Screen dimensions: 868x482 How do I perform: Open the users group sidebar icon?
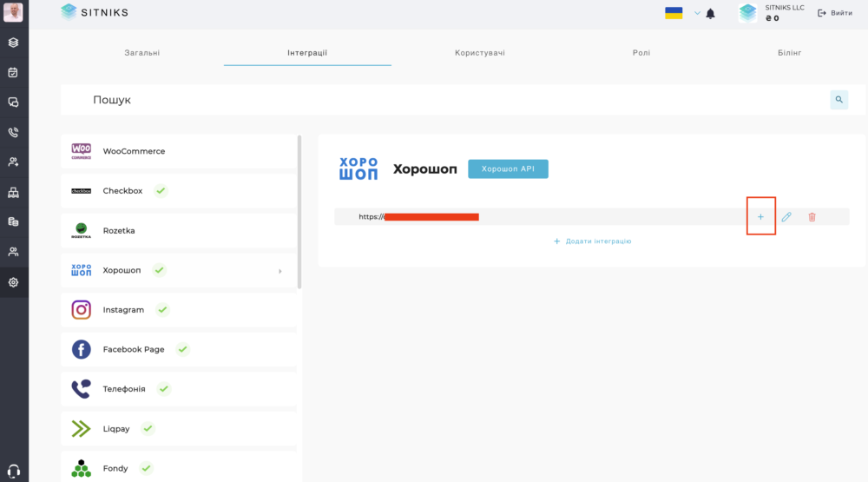pos(13,252)
